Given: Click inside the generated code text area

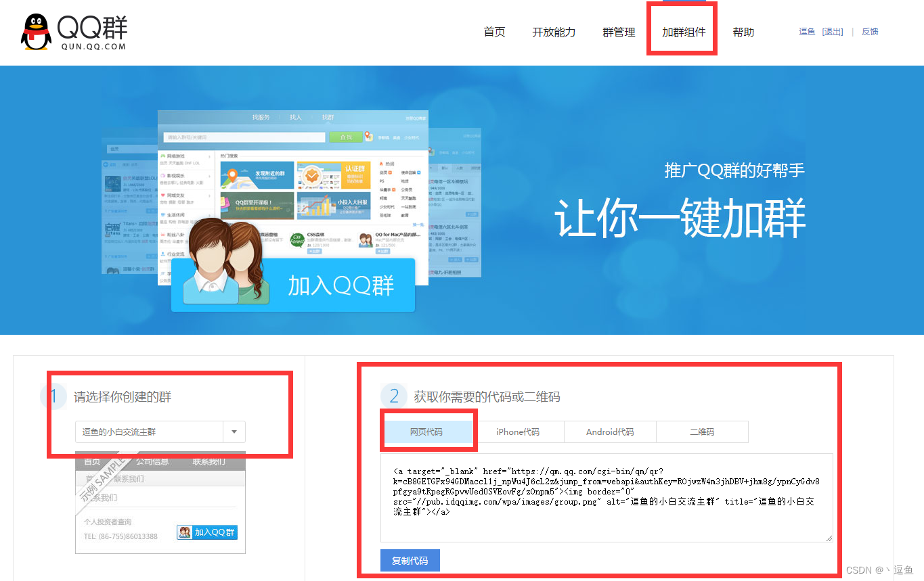Looking at the screenshot, I should [607, 498].
